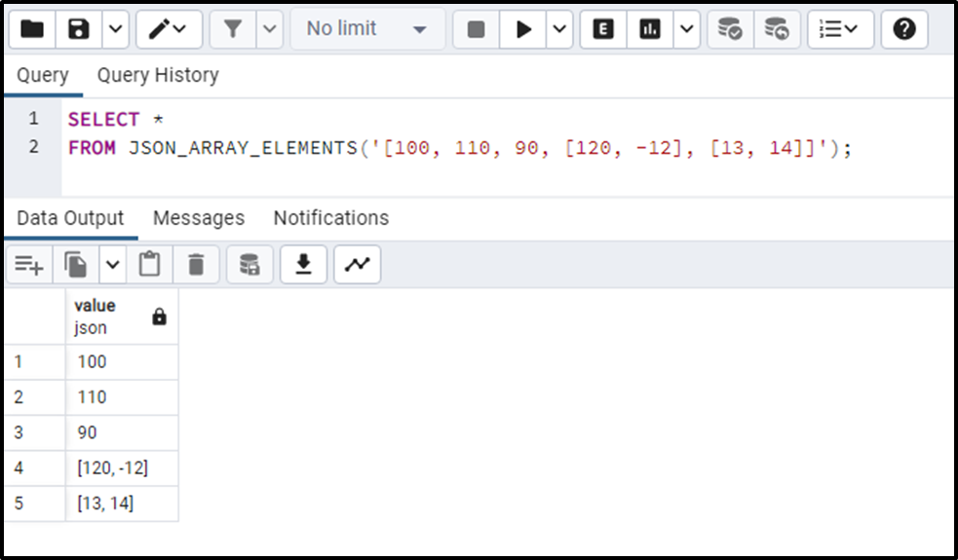Click the Execute query play button
The height and width of the screenshot is (560, 958).
click(x=523, y=28)
